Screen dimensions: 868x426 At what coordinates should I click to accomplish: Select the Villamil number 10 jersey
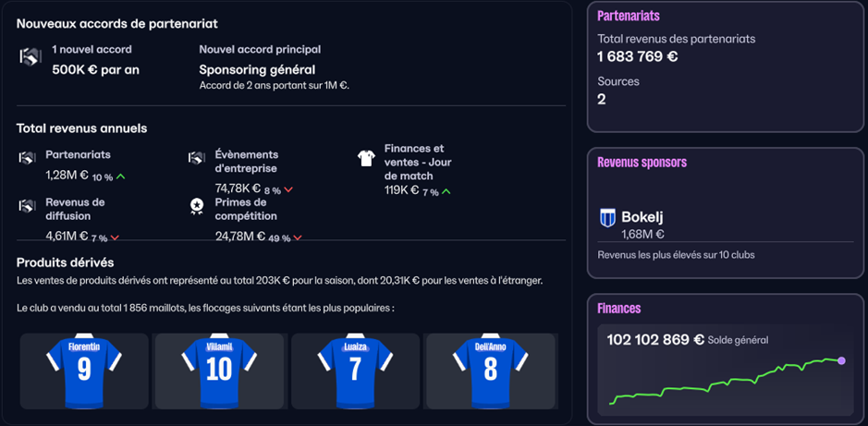tap(218, 371)
